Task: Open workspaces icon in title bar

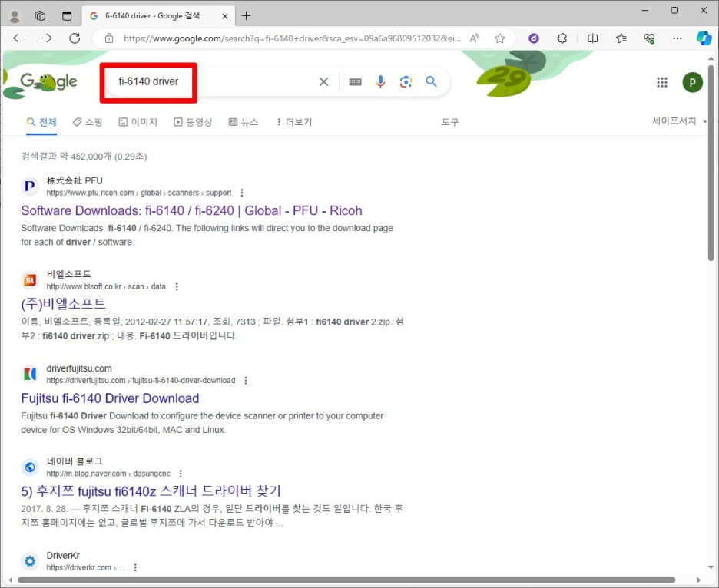Action: (x=41, y=16)
